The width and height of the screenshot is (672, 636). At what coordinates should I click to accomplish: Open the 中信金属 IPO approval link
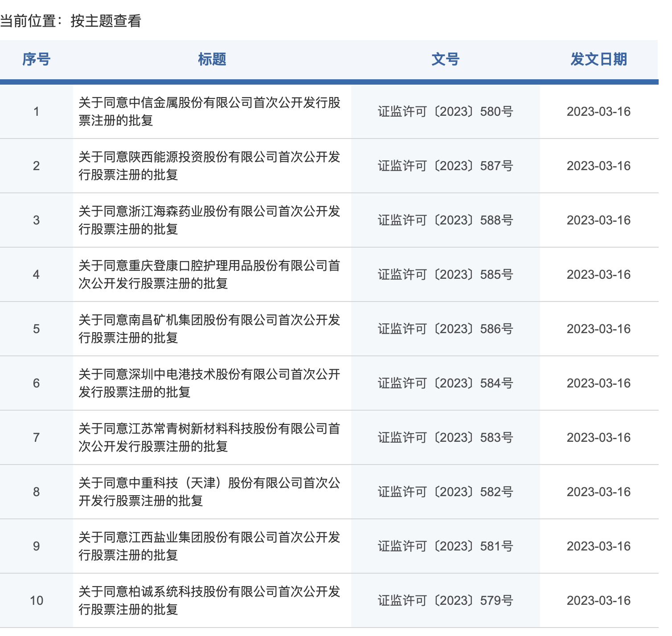pos(209,111)
